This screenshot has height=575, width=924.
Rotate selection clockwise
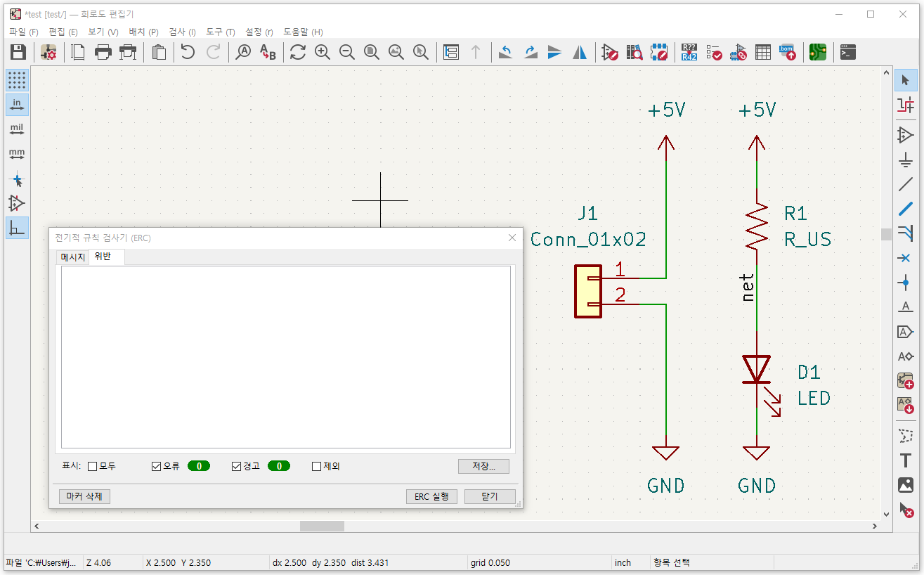pos(531,52)
